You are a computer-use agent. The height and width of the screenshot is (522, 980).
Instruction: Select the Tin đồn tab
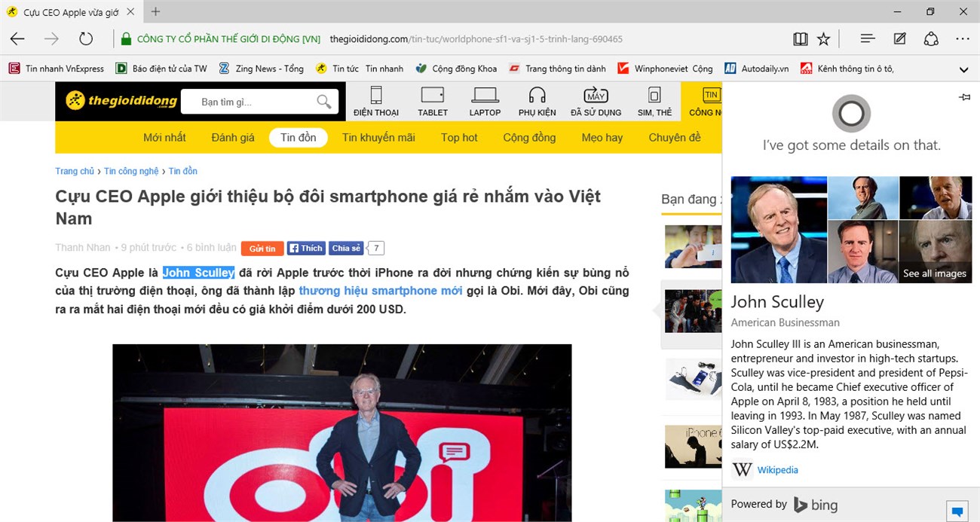(x=298, y=137)
